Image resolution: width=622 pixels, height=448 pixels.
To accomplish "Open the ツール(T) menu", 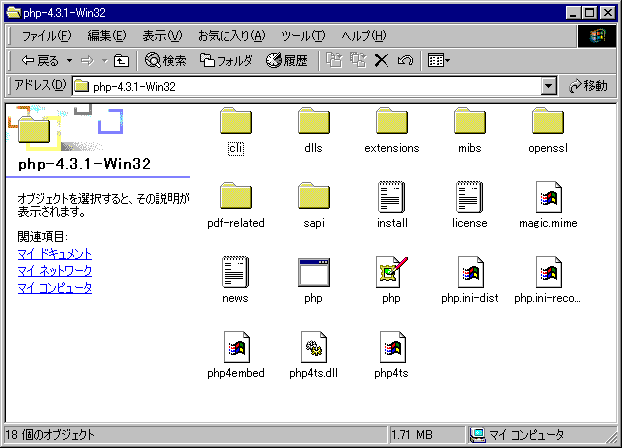I will click(303, 36).
